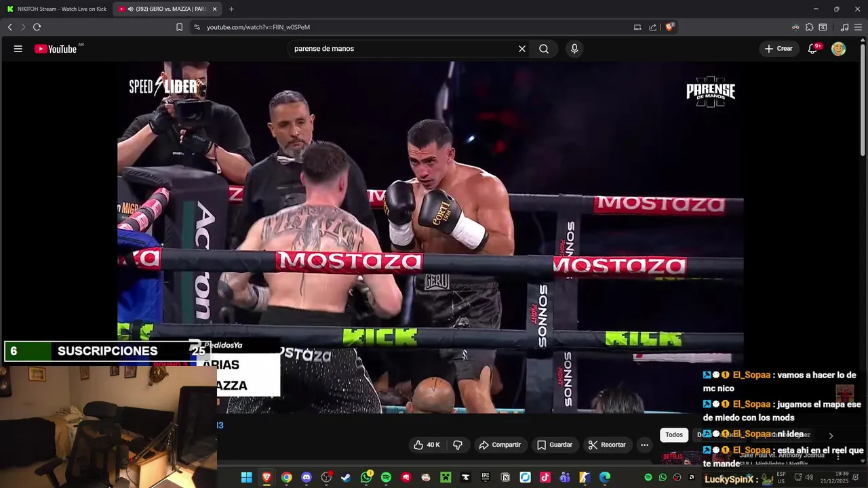Close the GERO vs. MAZZA tab
The width and height of the screenshot is (868, 488).
pyautogui.click(x=215, y=9)
